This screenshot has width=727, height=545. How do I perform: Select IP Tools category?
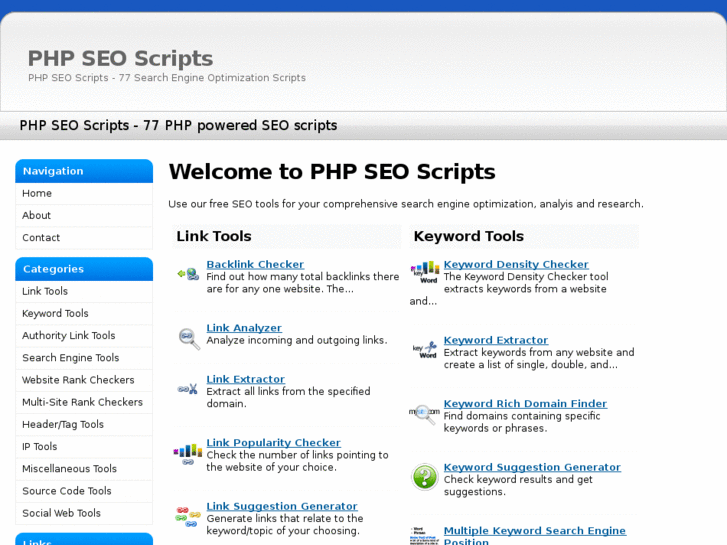click(84, 447)
